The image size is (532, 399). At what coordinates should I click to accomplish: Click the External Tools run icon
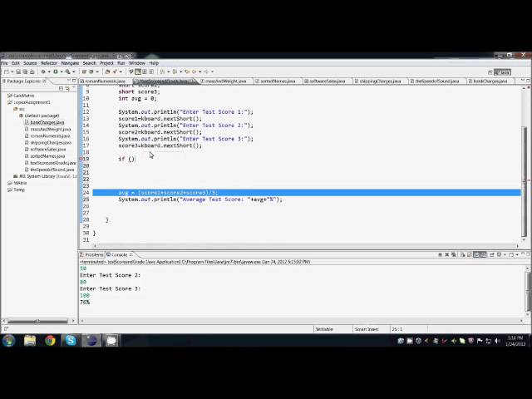(x=68, y=71)
